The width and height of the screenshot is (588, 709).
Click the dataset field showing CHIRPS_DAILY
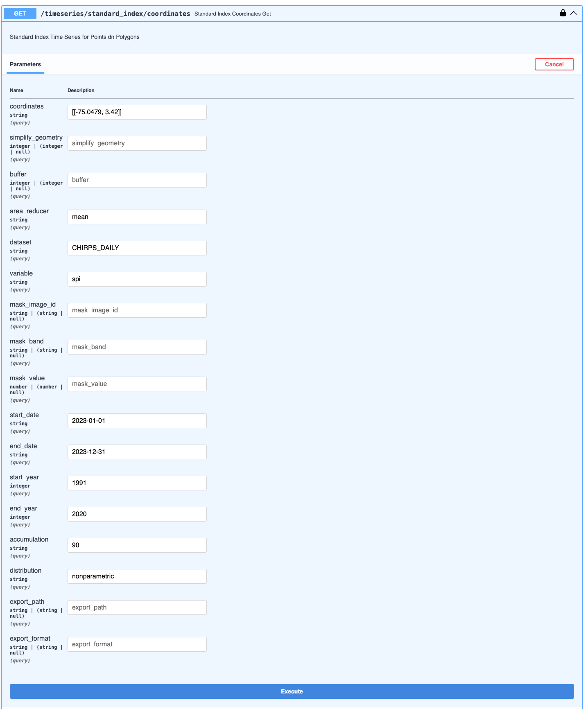coord(137,248)
